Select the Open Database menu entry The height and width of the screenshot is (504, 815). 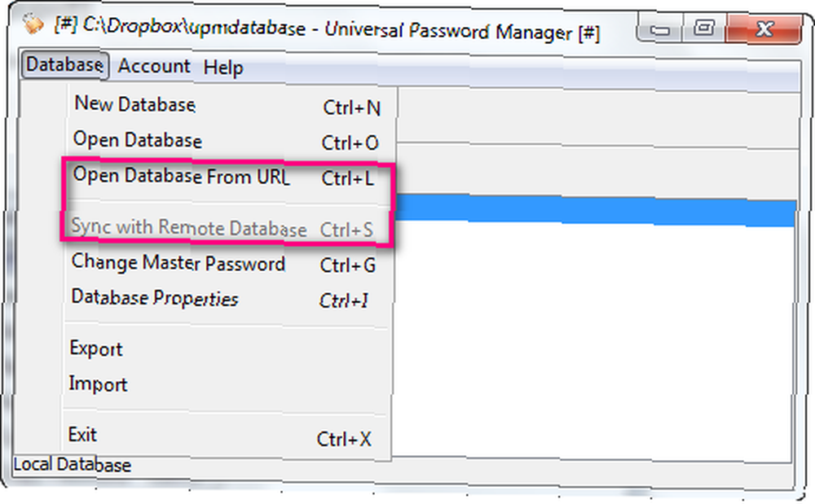point(227,141)
